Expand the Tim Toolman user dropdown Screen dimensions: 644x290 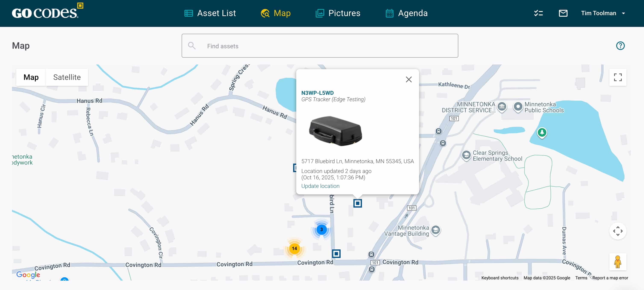(x=603, y=13)
